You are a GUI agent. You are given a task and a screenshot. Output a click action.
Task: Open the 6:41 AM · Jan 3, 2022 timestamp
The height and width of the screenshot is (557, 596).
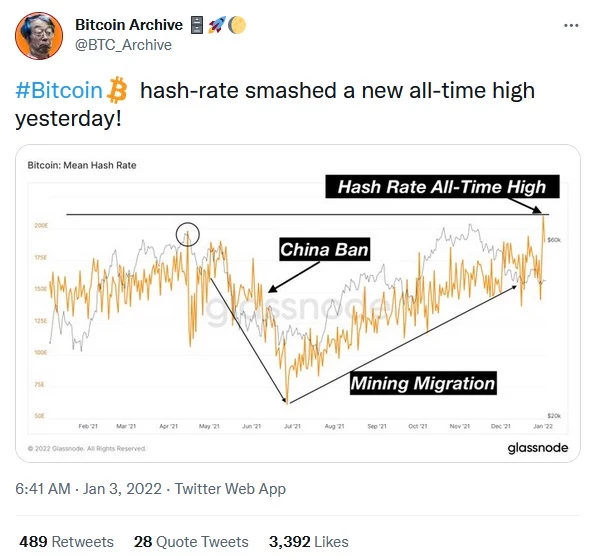click(88, 489)
